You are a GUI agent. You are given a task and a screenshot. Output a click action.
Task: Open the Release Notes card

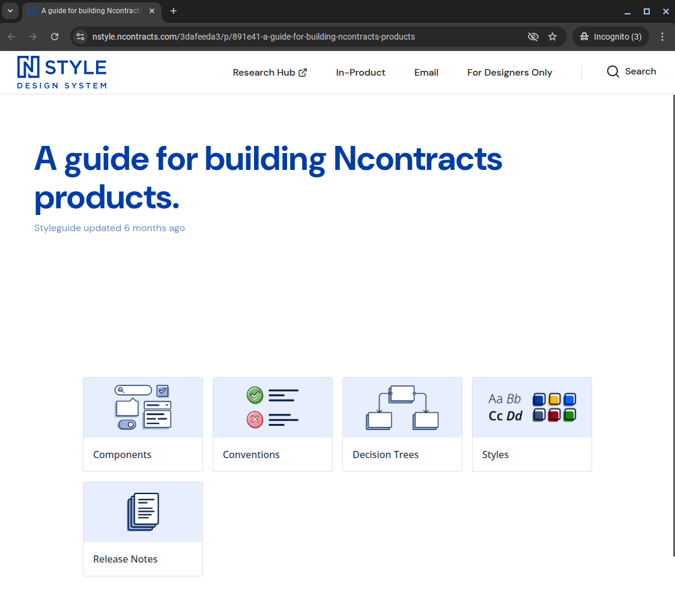pyautogui.click(x=143, y=528)
